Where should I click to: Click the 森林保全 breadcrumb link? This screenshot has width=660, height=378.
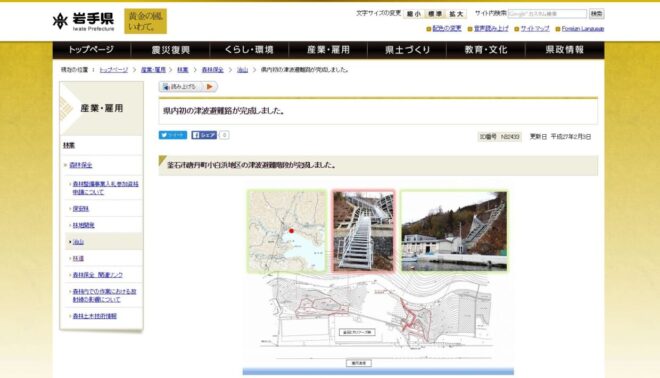(213, 70)
